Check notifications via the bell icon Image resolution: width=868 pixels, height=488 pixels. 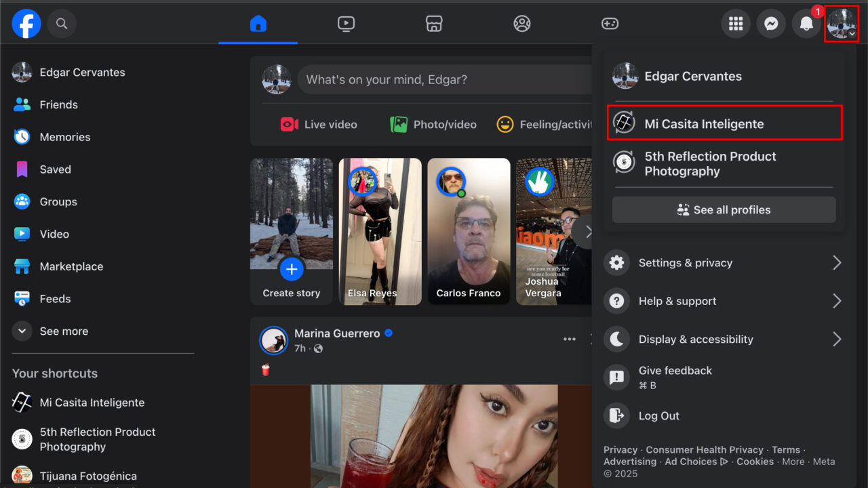pyautogui.click(x=806, y=23)
